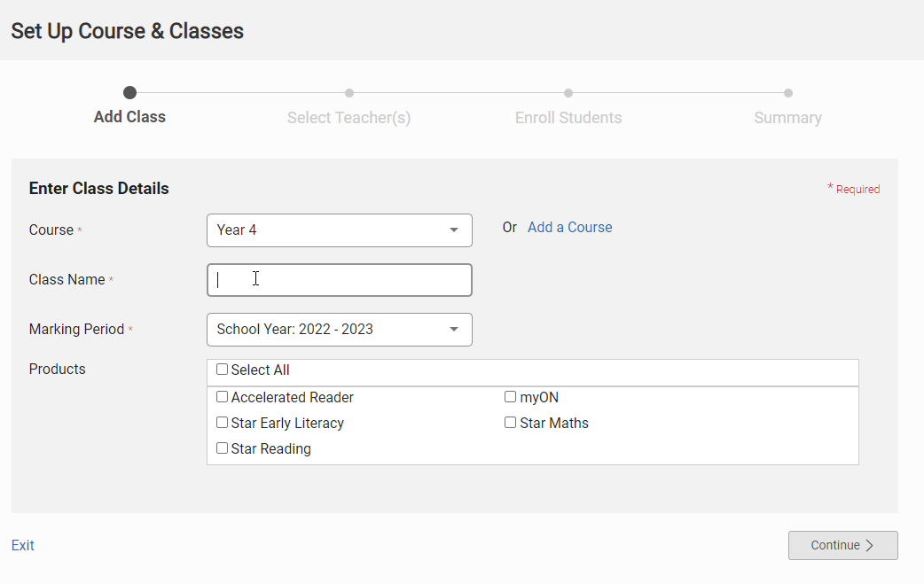924x584 pixels.
Task: Tick the myON product checkbox
Action: coord(510,397)
